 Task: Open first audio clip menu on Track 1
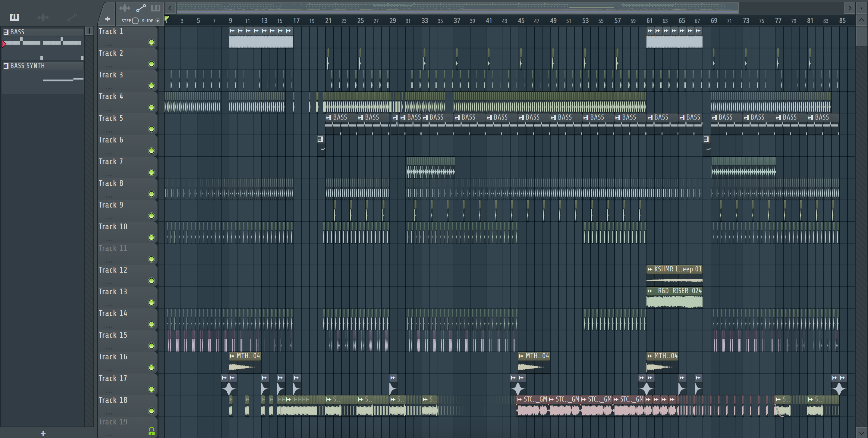[232, 31]
